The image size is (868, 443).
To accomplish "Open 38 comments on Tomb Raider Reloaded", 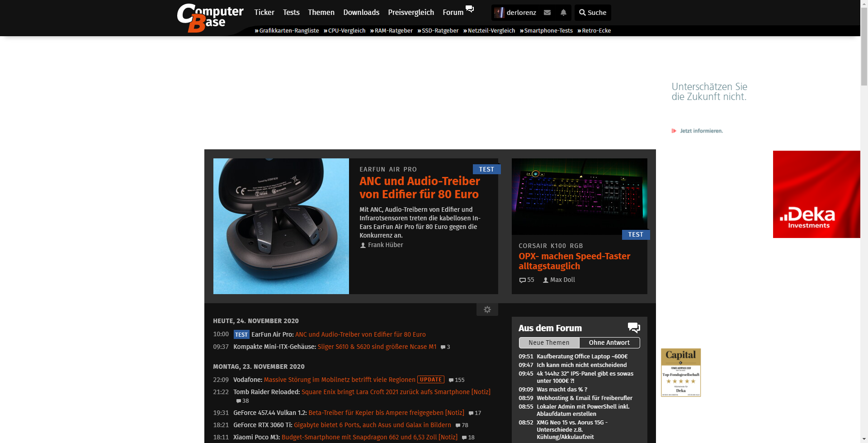I will [242, 401].
